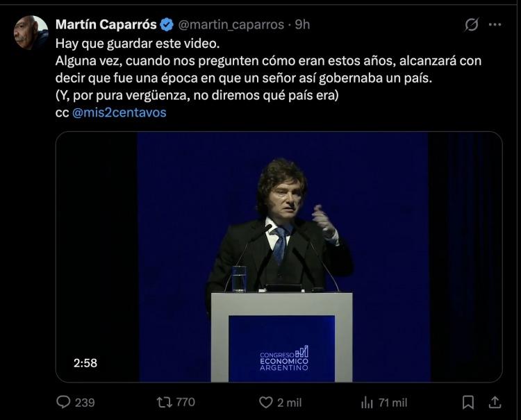Click the blue verified badge
This screenshot has width=521, height=420.
click(x=167, y=25)
